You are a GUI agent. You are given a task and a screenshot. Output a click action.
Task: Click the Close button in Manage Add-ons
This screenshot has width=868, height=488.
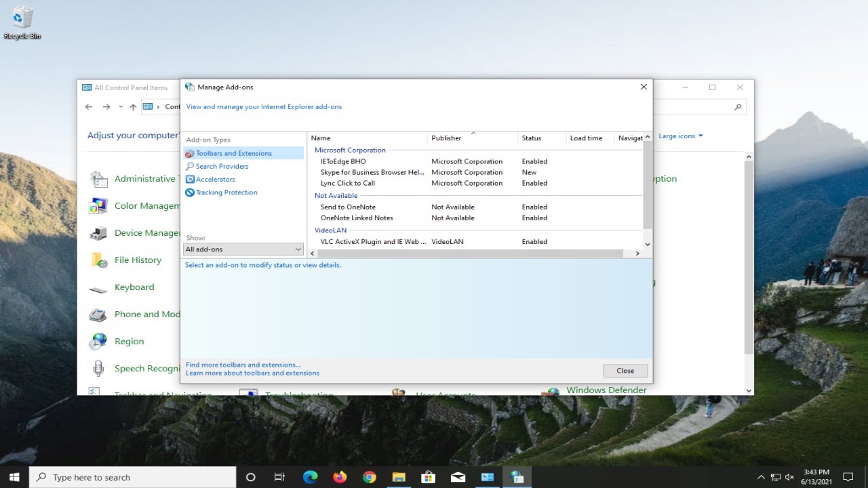[x=625, y=371]
